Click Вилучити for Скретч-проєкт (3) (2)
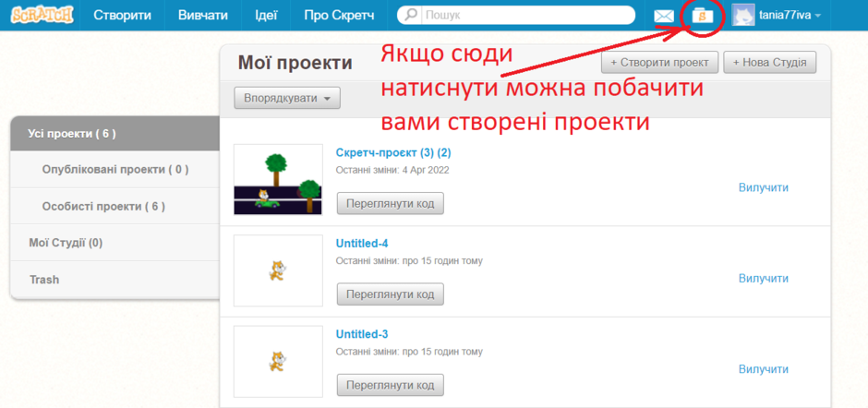Viewport: 868px width, 408px height. [x=764, y=187]
